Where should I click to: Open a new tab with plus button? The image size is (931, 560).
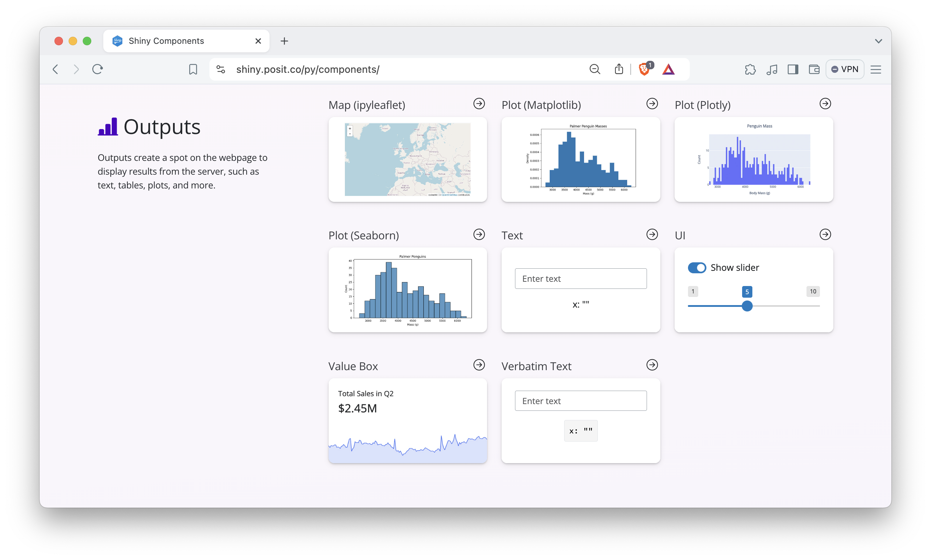[284, 41]
